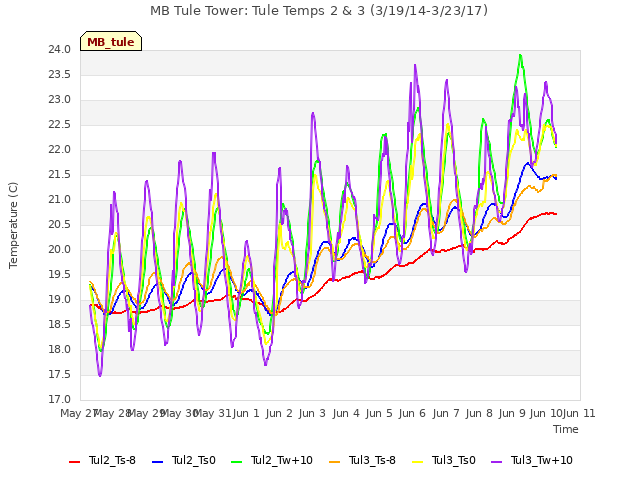The width and height of the screenshot is (640, 480).
Task: Click the 20.5 y-axis tick label
Action: [60, 225]
